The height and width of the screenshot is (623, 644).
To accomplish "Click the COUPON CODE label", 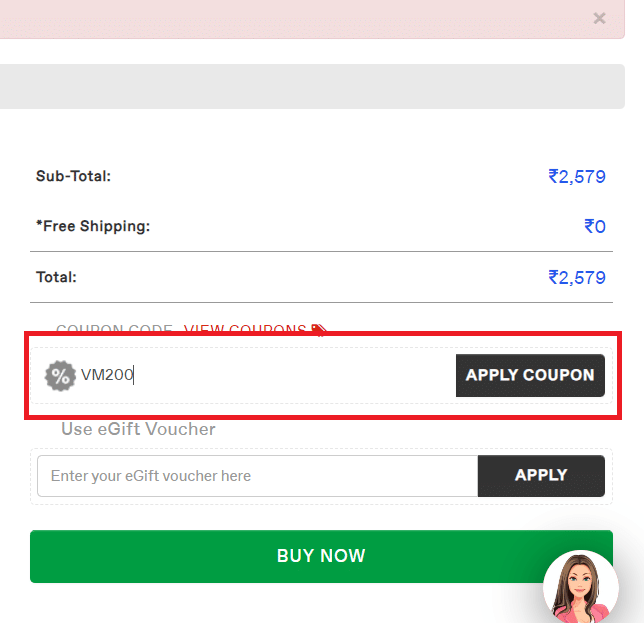I will pos(114,330).
